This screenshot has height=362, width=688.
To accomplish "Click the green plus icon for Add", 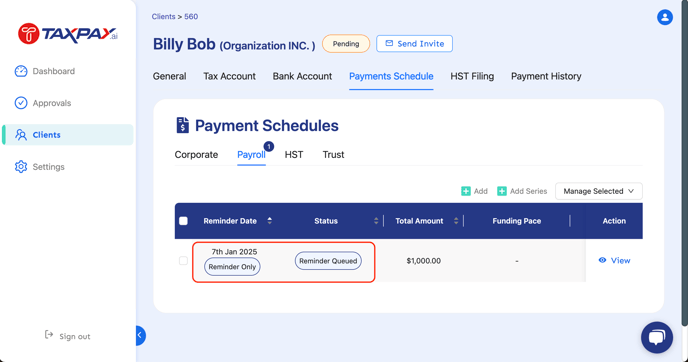I will pyautogui.click(x=466, y=191).
